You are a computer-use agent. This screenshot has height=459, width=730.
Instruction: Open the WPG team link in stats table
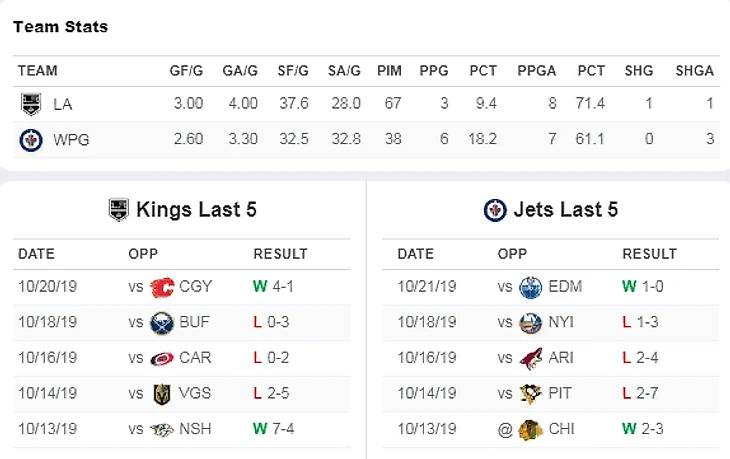pyautogui.click(x=71, y=140)
